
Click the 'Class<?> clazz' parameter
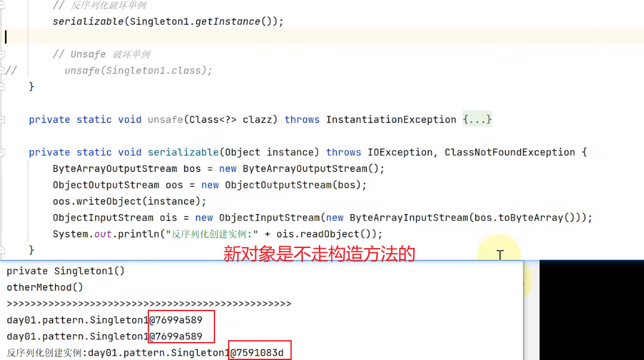pos(233,119)
